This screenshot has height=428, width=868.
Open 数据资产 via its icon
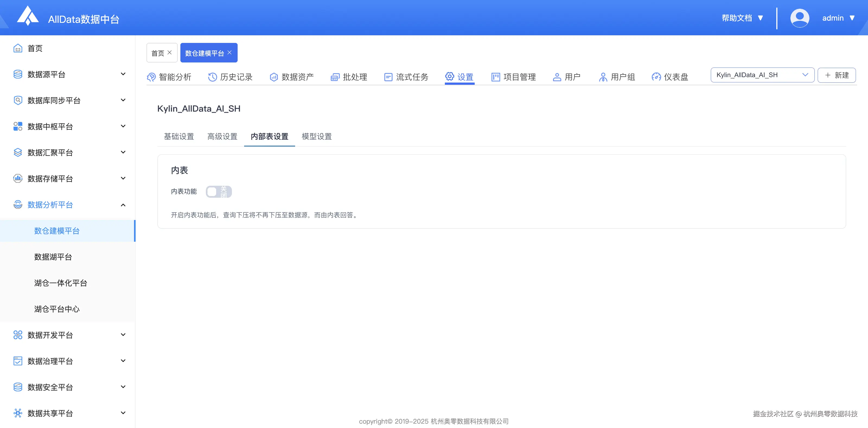pyautogui.click(x=274, y=77)
